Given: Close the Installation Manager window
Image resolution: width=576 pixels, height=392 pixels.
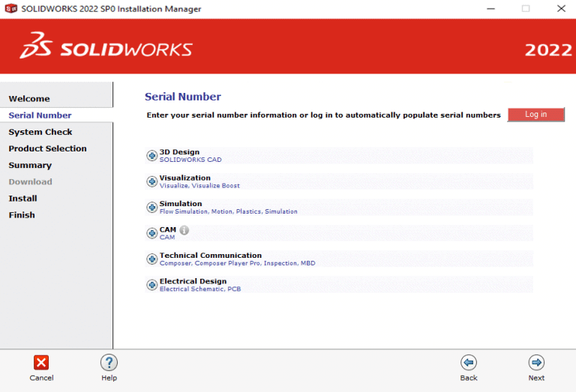Looking at the screenshot, I should (x=561, y=8).
